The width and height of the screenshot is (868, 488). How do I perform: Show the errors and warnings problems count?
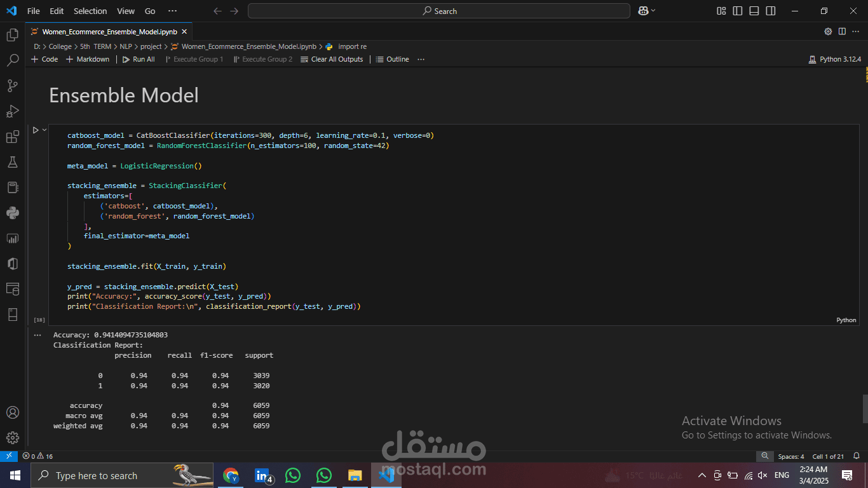[37, 456]
